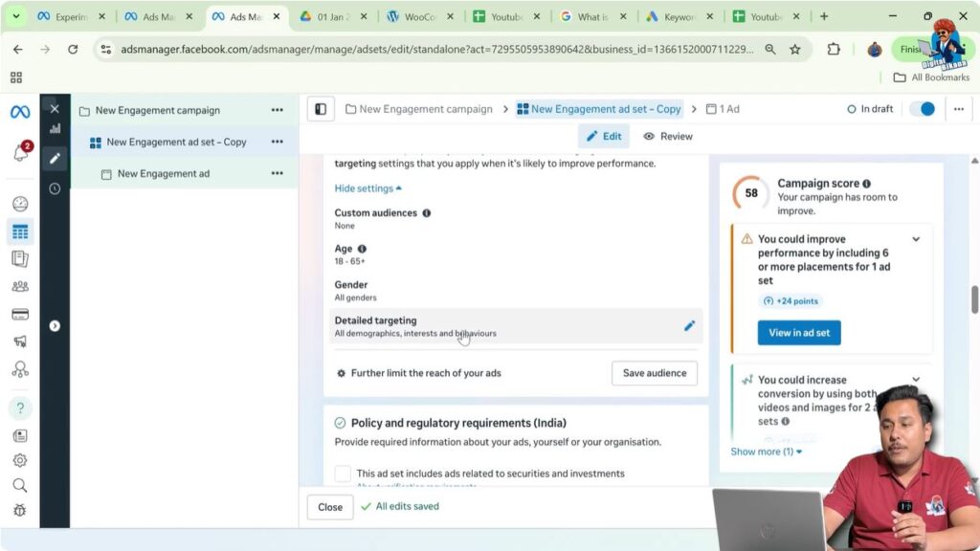Open the Help question mark icon
This screenshot has height=551, width=980.
(19, 408)
